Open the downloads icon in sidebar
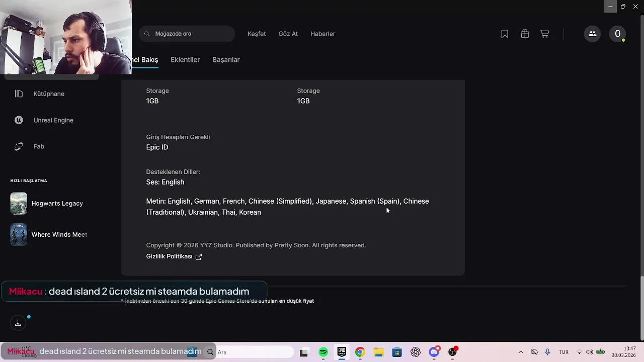The height and width of the screenshot is (362, 644). 18,323
